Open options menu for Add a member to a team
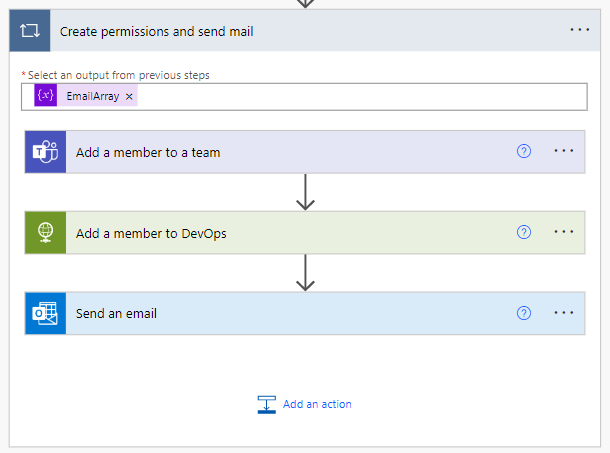This screenshot has width=610, height=453. tap(564, 152)
